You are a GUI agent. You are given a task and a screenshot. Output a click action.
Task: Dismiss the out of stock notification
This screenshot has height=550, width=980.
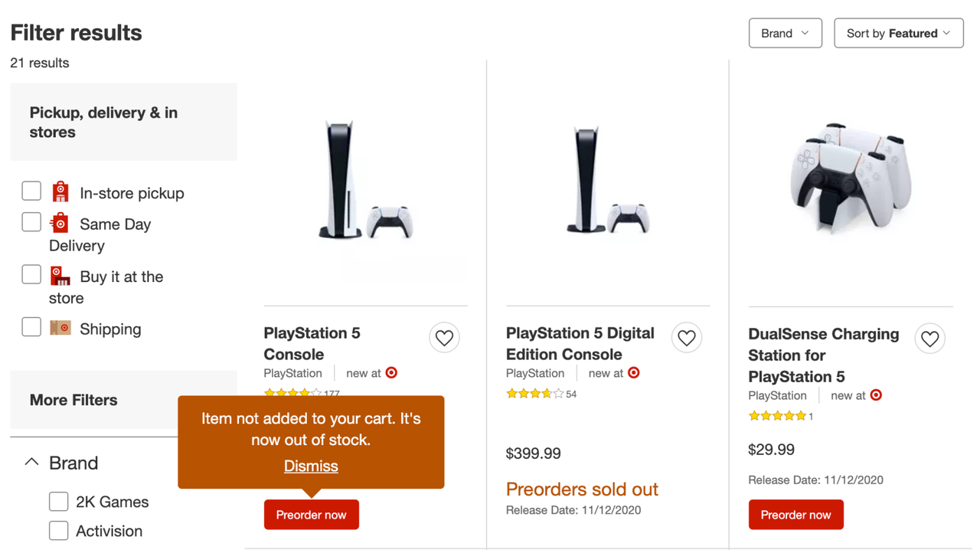point(311,466)
